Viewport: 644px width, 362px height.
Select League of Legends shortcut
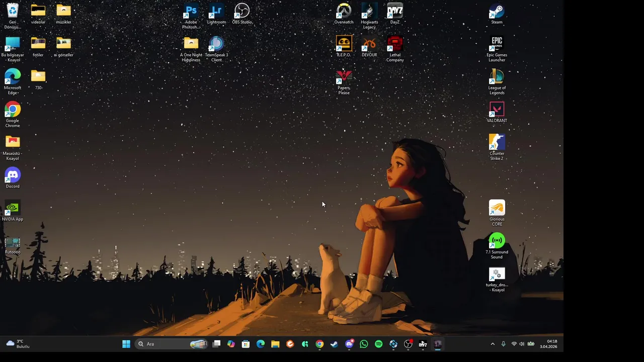(497, 82)
